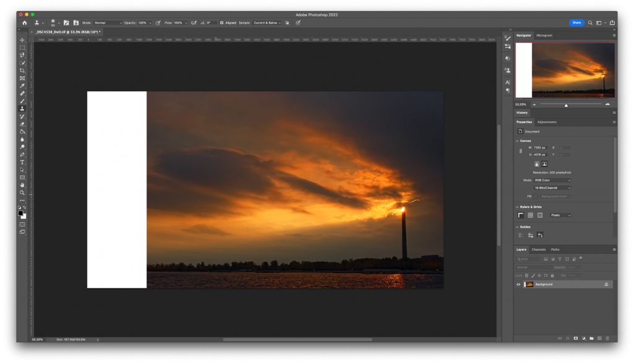Click the blue Share button
Viewport: 634px width, 364px height.
coord(576,22)
